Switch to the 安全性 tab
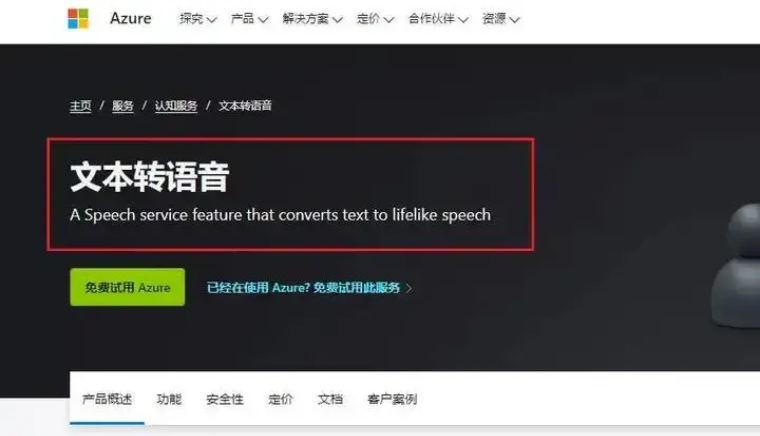This screenshot has width=760, height=436. tap(225, 399)
